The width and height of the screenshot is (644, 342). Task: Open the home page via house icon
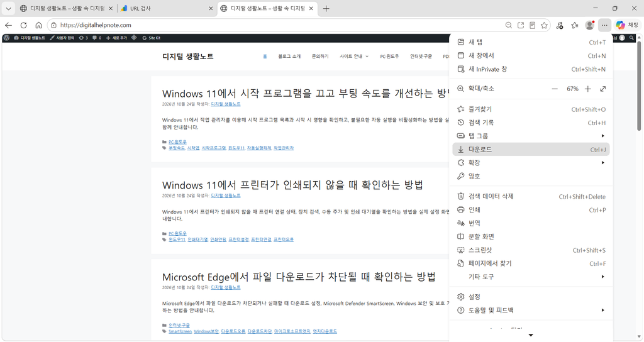click(x=38, y=25)
